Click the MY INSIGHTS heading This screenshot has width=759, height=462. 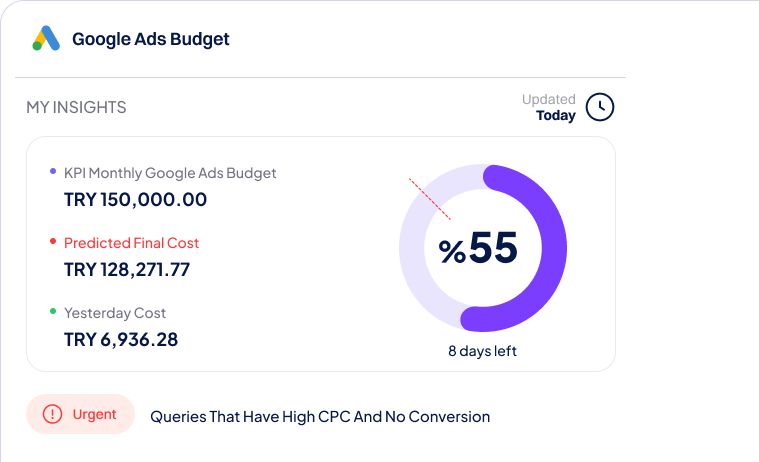(76, 107)
